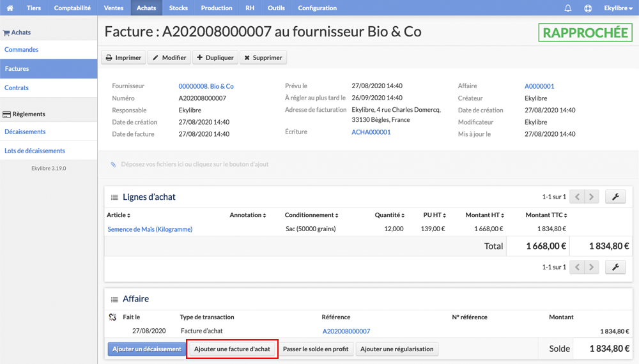The height and width of the screenshot is (364, 639).
Task: Open Lignes d'achat top wrench settings
Action: (x=615, y=197)
